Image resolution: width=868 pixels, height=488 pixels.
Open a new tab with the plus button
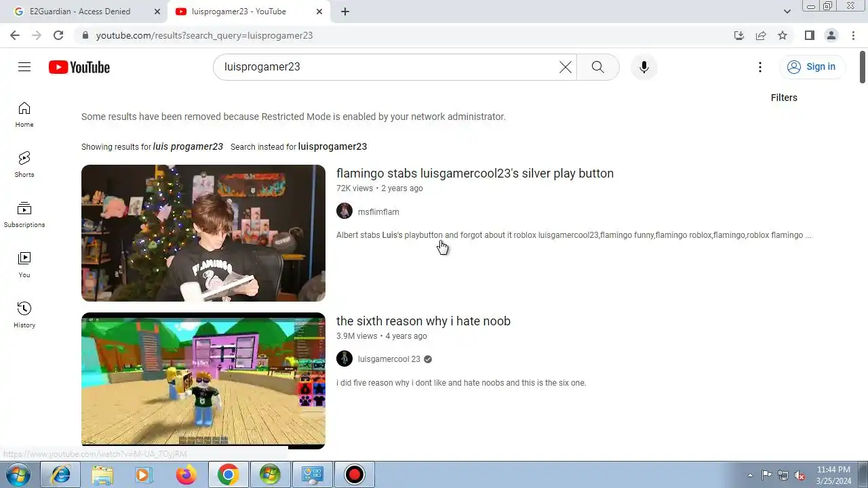point(345,12)
